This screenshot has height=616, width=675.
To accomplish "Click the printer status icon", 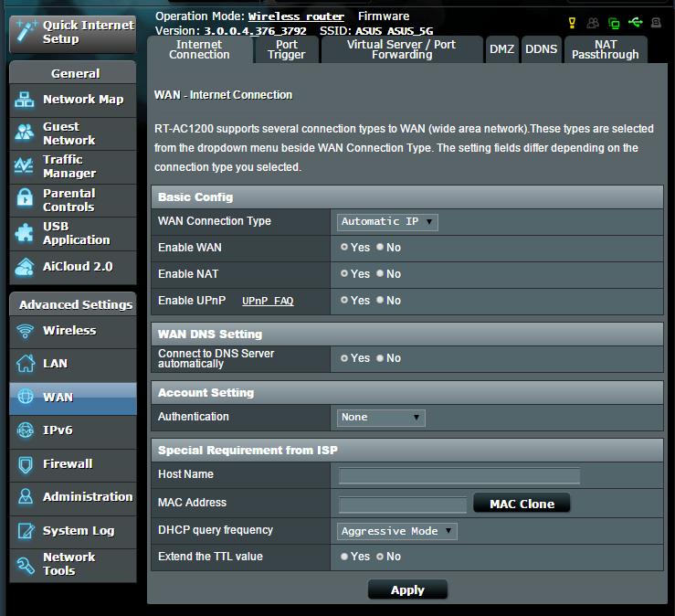I will tap(656, 23).
